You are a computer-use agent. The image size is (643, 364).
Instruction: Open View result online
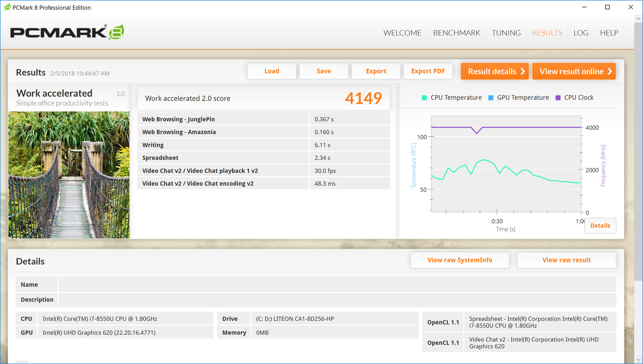click(x=574, y=71)
